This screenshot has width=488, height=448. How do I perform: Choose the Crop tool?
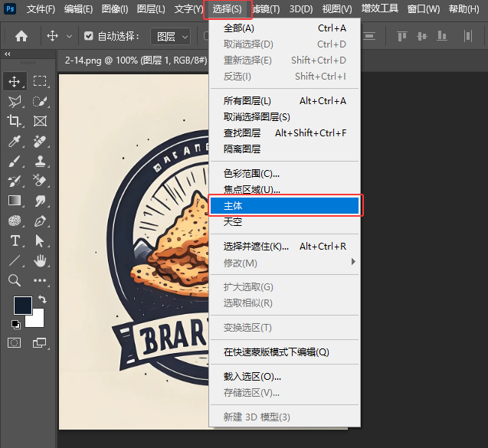click(x=15, y=121)
